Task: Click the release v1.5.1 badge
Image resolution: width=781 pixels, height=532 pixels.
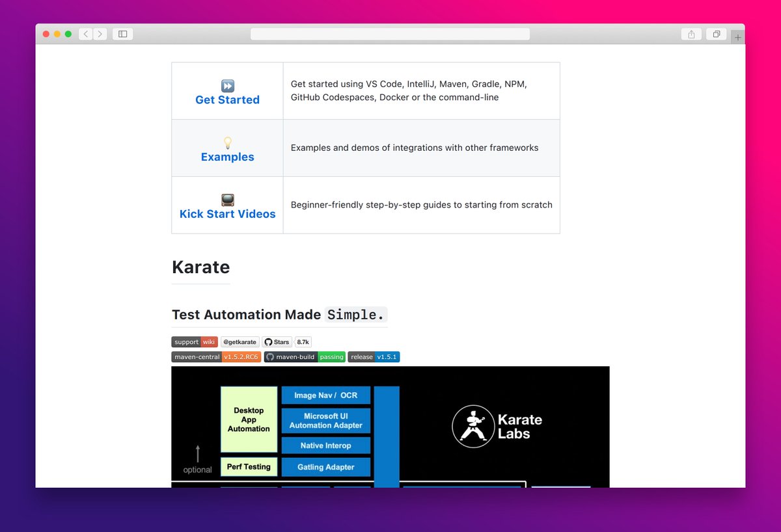Action: pyautogui.click(x=374, y=356)
